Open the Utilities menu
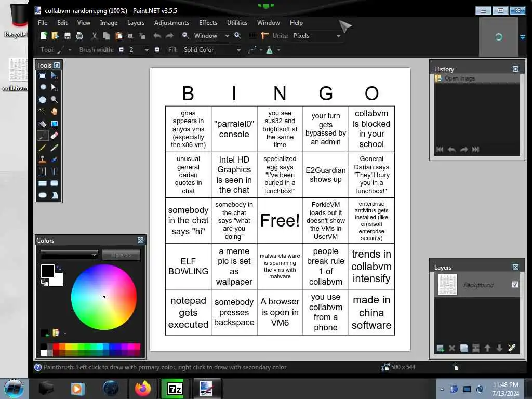Screen dimensions: 532x399 (237, 23)
